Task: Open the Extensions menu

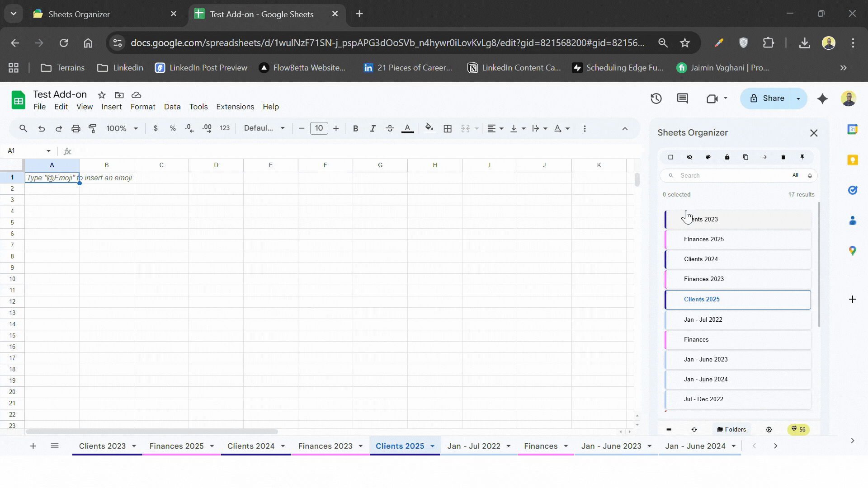Action: pos(235,107)
